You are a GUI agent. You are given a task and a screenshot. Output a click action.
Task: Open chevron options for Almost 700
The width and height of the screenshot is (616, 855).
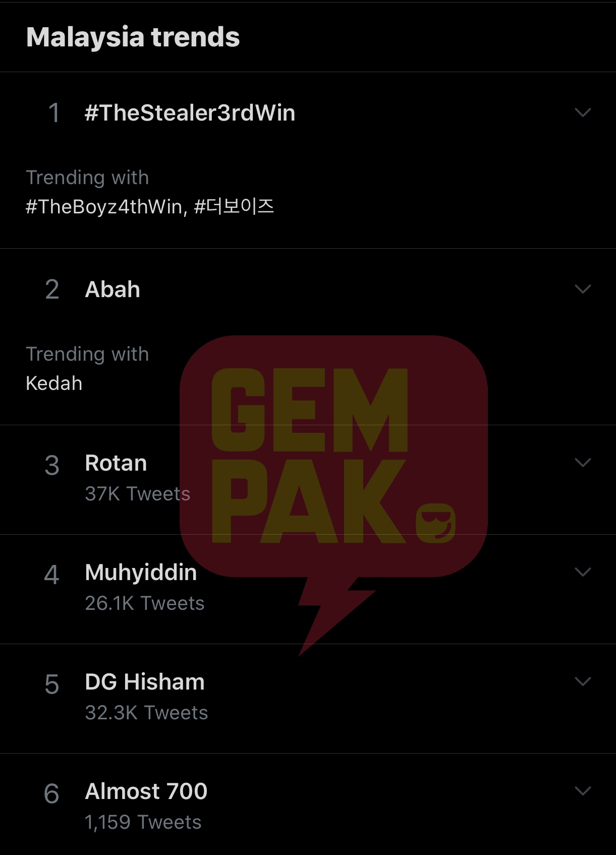[583, 791]
